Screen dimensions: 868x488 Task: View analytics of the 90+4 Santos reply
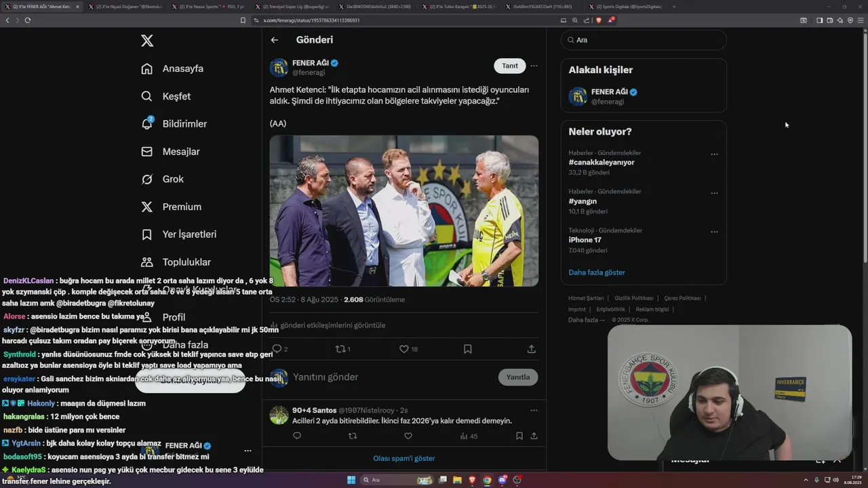(469, 436)
